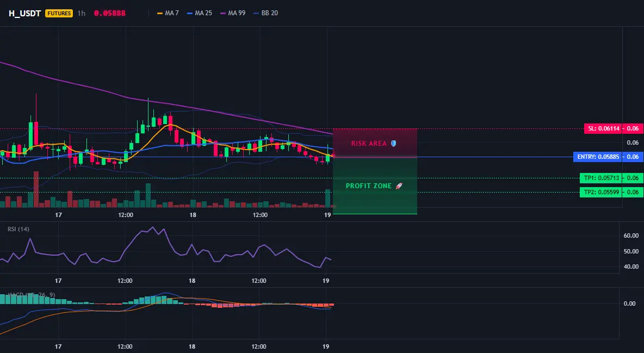This screenshot has height=353, width=644.
Task: Click the rocket icon beside PROFIT ZONE
Action: tap(399, 185)
